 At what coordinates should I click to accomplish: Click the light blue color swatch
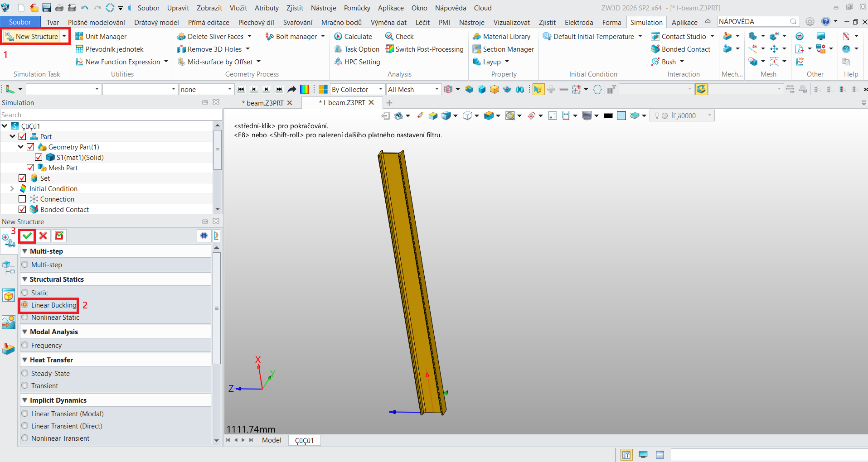click(x=621, y=115)
